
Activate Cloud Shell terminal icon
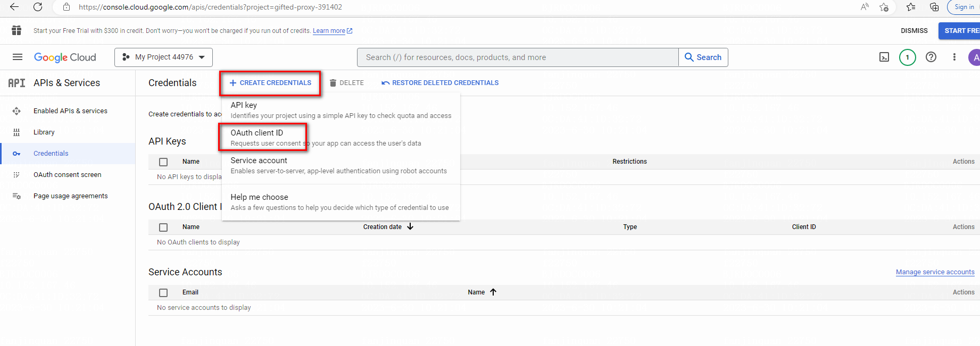[x=884, y=57]
